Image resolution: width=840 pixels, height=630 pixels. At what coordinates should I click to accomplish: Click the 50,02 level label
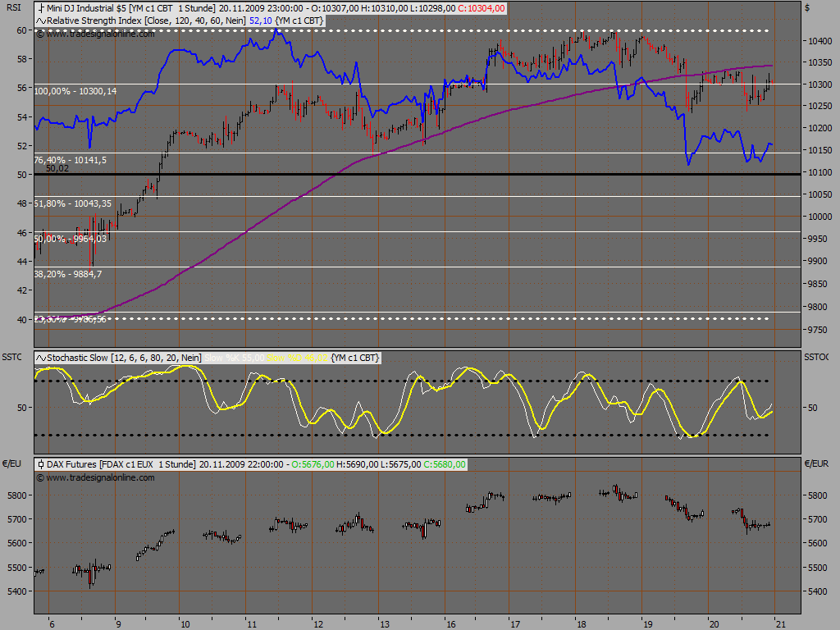point(57,168)
